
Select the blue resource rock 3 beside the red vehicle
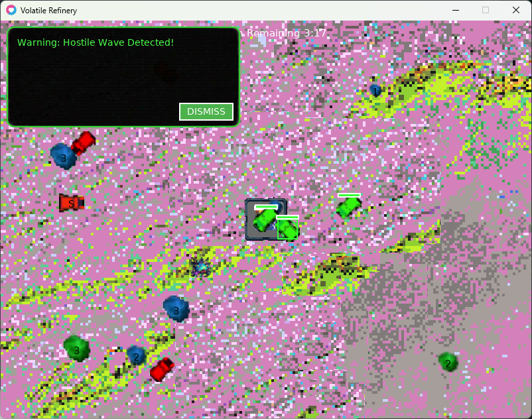(x=63, y=156)
